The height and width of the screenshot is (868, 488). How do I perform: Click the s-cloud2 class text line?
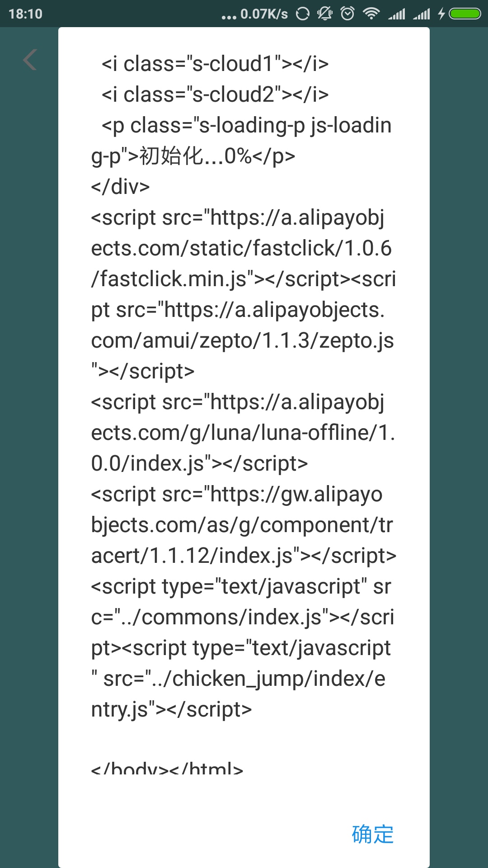pos(215,94)
